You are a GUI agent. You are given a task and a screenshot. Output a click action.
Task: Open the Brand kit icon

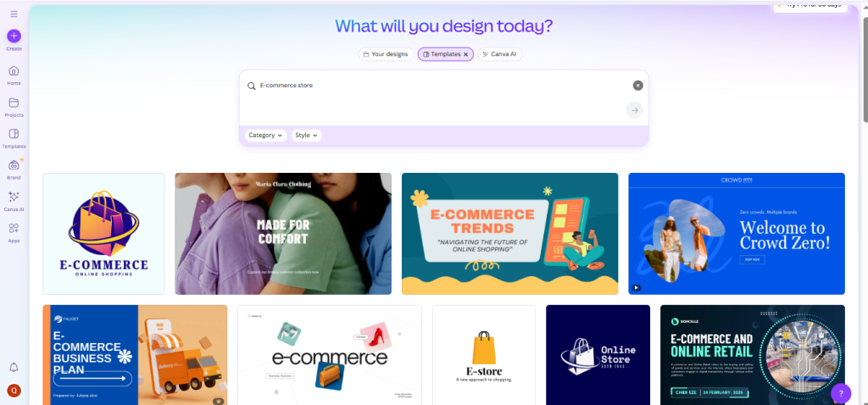tap(14, 165)
